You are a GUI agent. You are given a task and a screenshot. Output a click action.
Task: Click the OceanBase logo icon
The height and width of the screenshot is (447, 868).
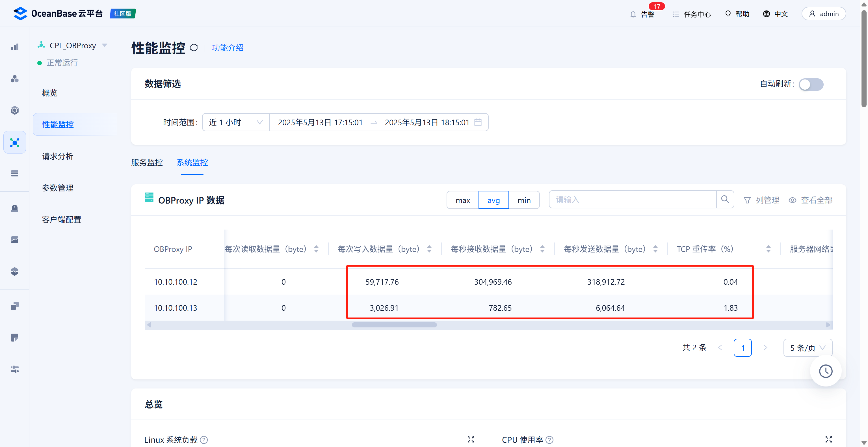tap(20, 14)
